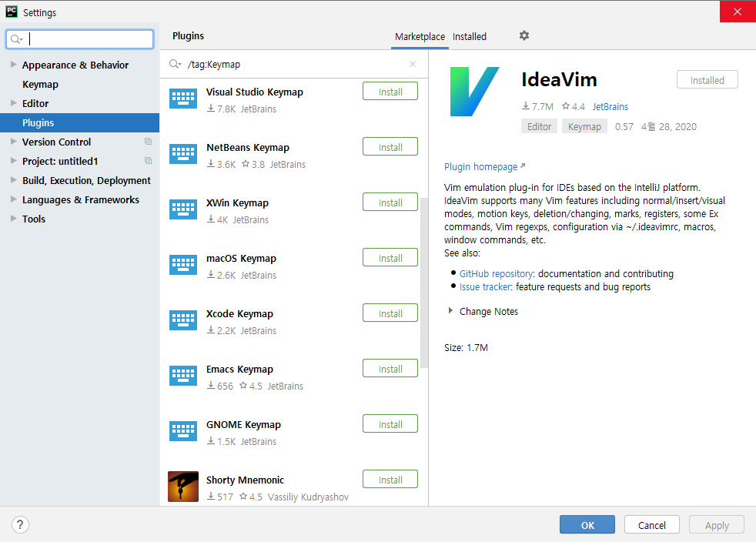
Task: Click the plugin search magnifier icon
Action: (x=175, y=64)
